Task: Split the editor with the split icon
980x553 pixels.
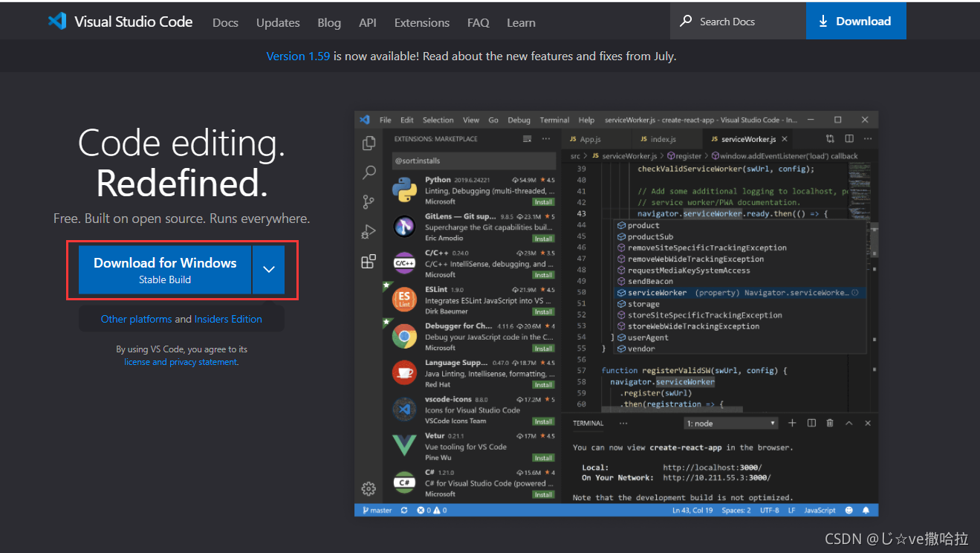Action: [x=849, y=139]
